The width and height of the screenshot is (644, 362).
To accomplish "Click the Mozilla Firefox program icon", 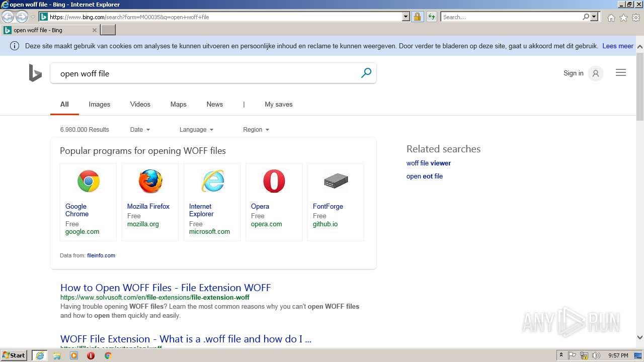I will click(150, 181).
